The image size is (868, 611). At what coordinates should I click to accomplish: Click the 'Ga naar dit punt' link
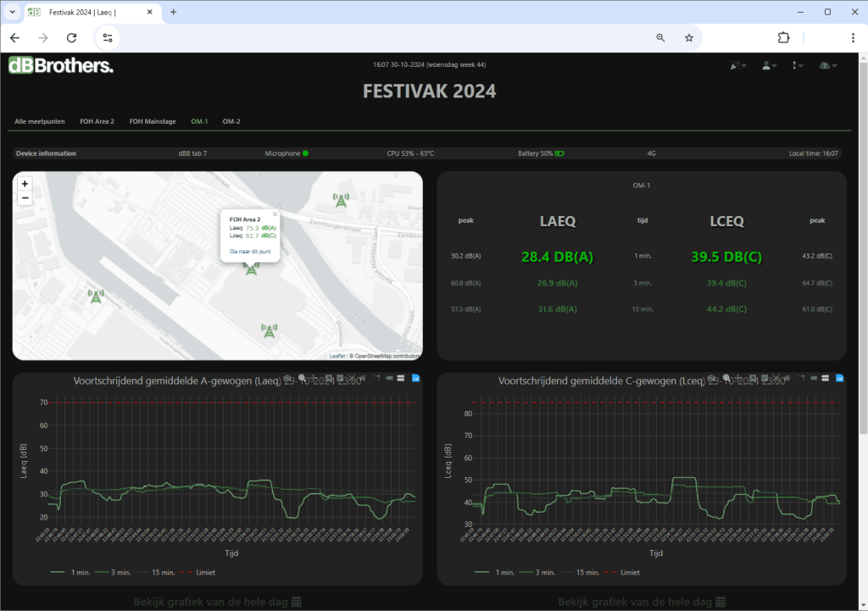[x=251, y=252]
